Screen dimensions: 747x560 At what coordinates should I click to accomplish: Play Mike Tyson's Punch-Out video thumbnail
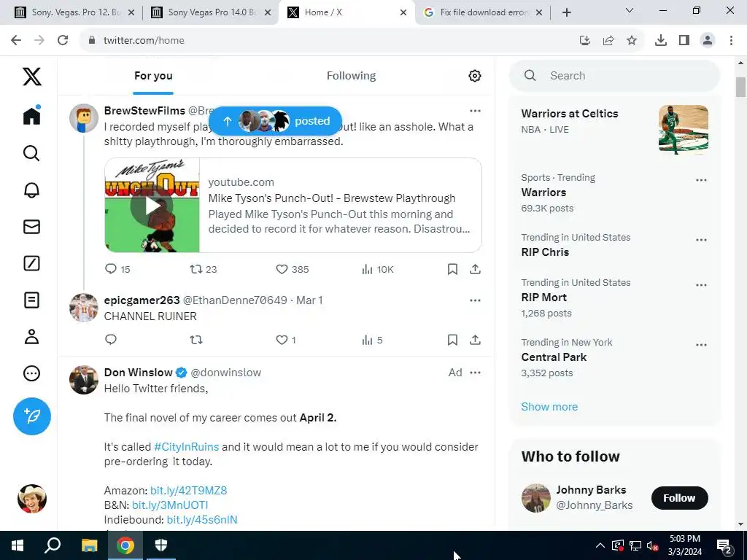[x=152, y=205]
